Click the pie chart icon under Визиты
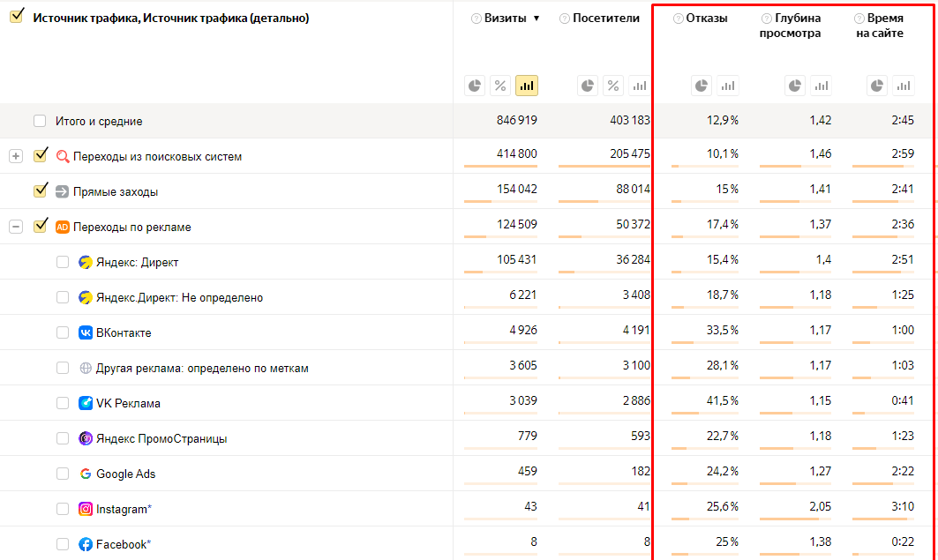 tap(475, 86)
